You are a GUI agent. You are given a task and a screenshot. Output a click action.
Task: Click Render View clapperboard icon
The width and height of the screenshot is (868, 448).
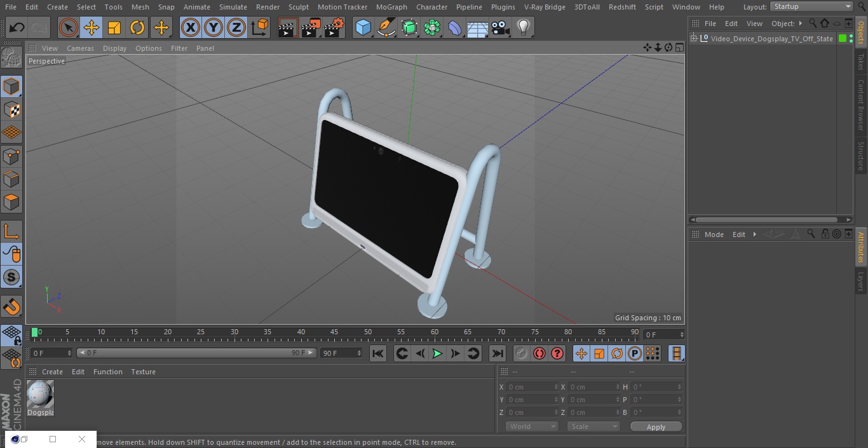(288, 28)
